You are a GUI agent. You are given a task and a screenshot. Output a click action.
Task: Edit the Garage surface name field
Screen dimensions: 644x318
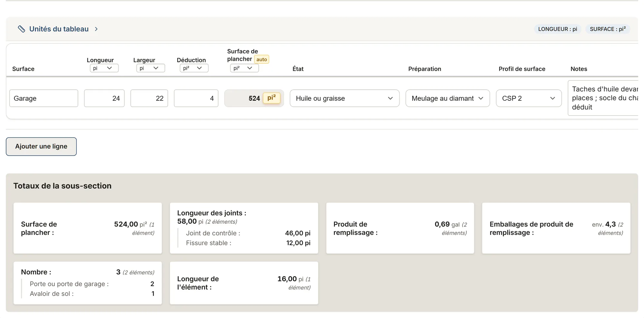(44, 98)
